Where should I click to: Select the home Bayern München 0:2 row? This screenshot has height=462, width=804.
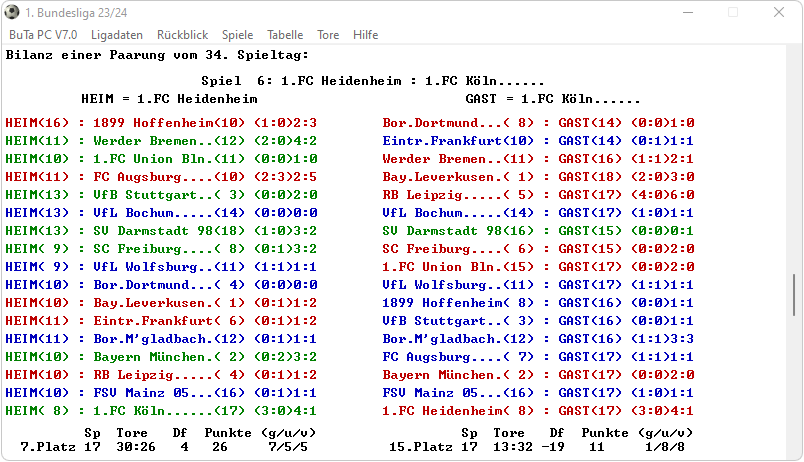click(x=161, y=357)
